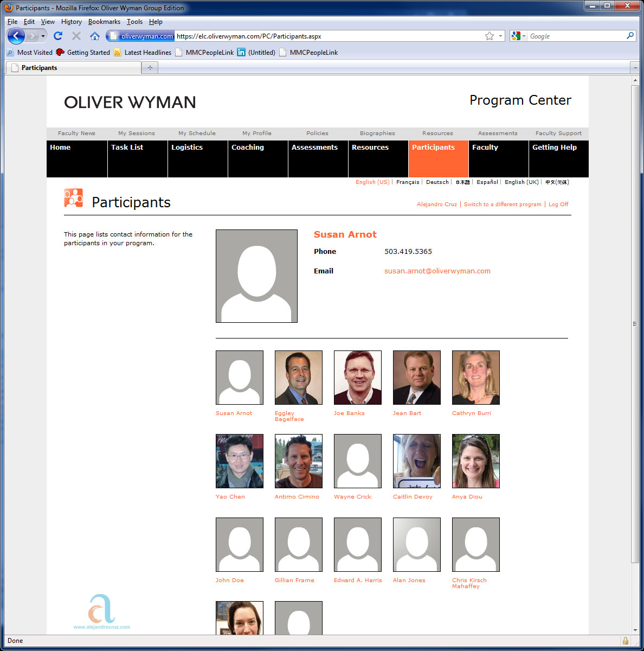This screenshot has width=644, height=651.
Task: Click Susan Arnot's email address
Action: [437, 271]
